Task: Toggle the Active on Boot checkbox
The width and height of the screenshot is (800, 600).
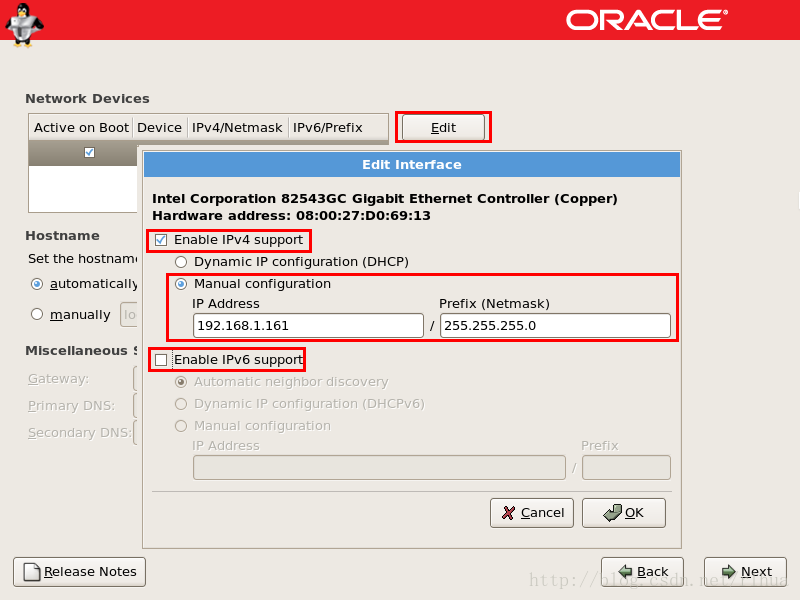Action: (x=89, y=152)
